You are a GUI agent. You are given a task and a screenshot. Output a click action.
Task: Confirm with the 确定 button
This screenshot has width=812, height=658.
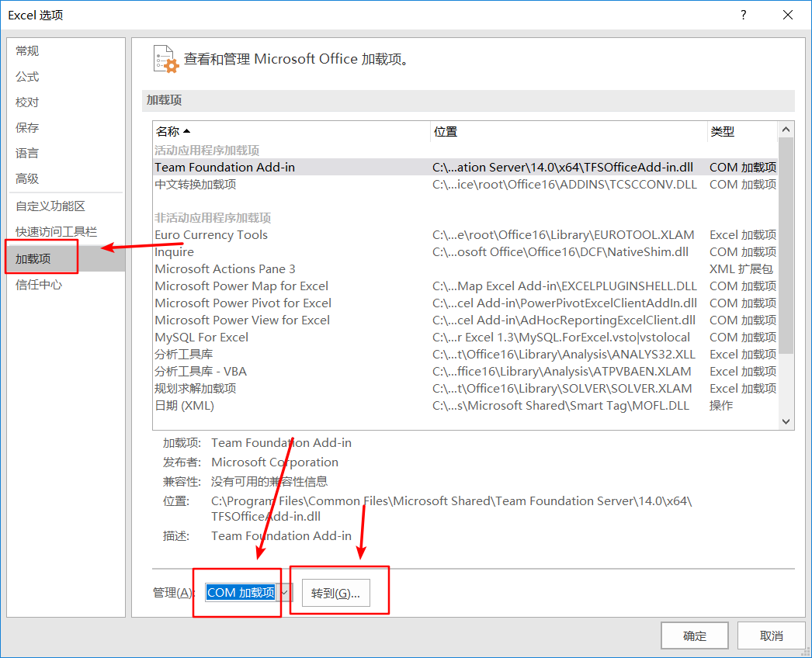695,635
